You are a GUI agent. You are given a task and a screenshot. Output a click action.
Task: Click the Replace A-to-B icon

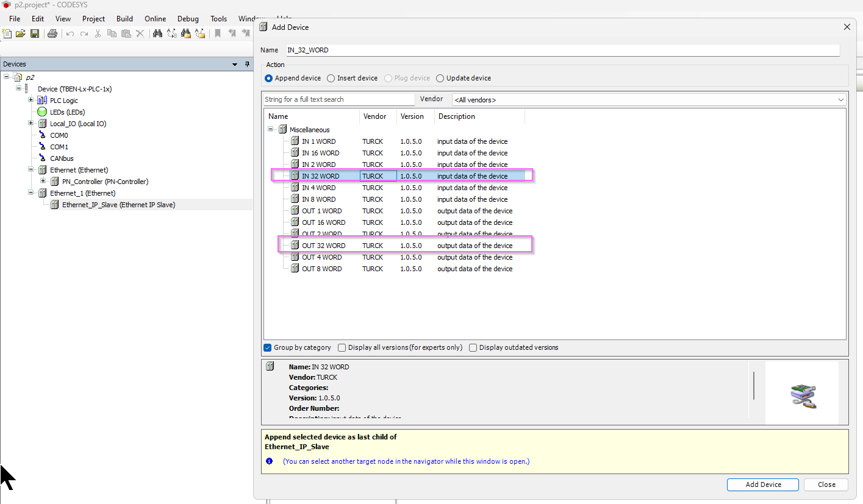pos(171,34)
